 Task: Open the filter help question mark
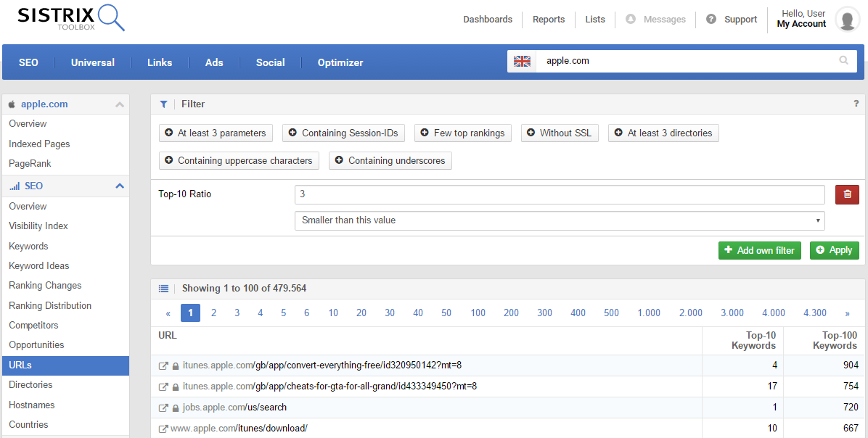pos(856,104)
